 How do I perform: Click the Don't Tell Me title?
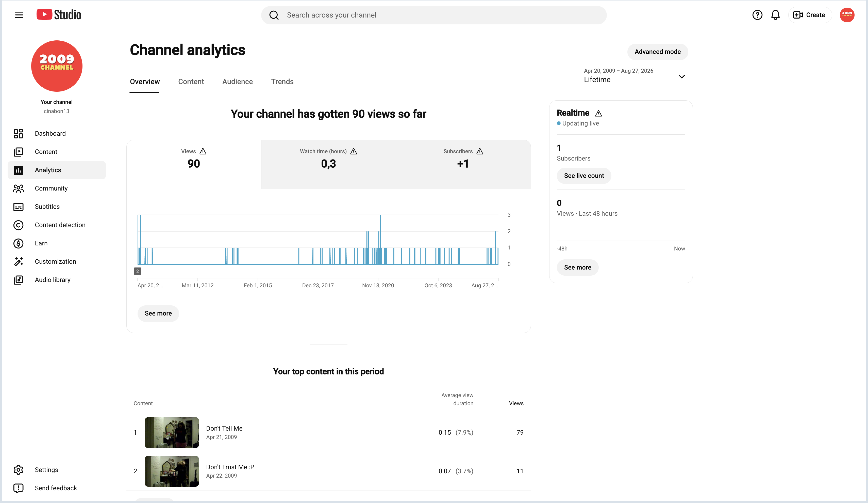(x=224, y=428)
